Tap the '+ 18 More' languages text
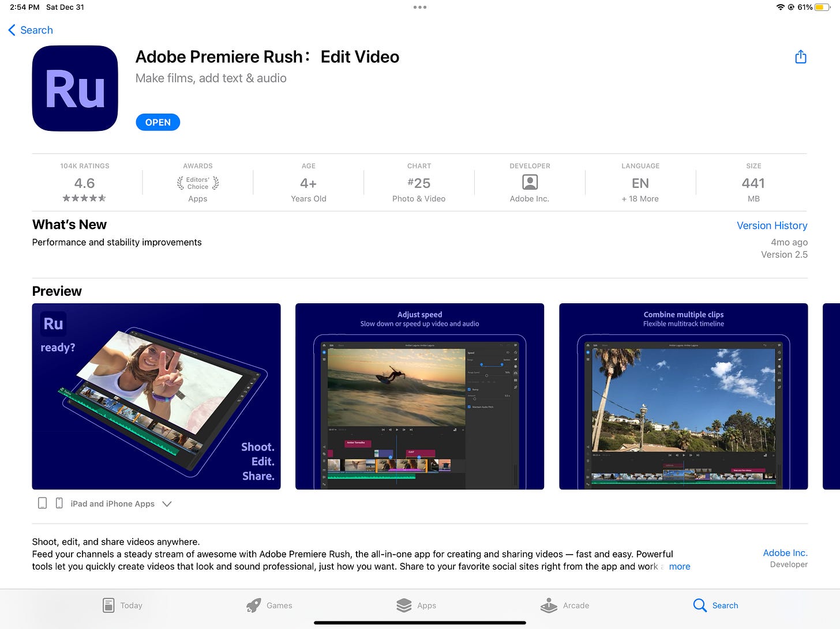840x629 pixels. pyautogui.click(x=640, y=199)
